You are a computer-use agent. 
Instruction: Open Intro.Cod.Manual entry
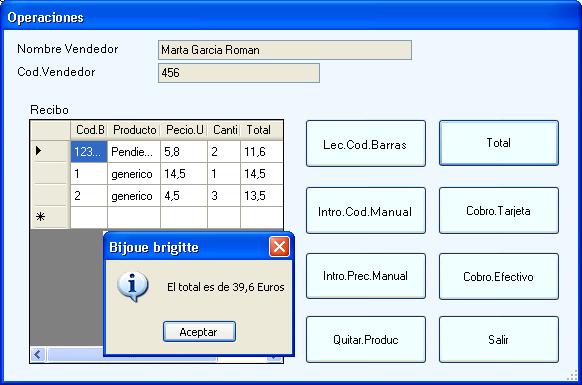coord(366,211)
